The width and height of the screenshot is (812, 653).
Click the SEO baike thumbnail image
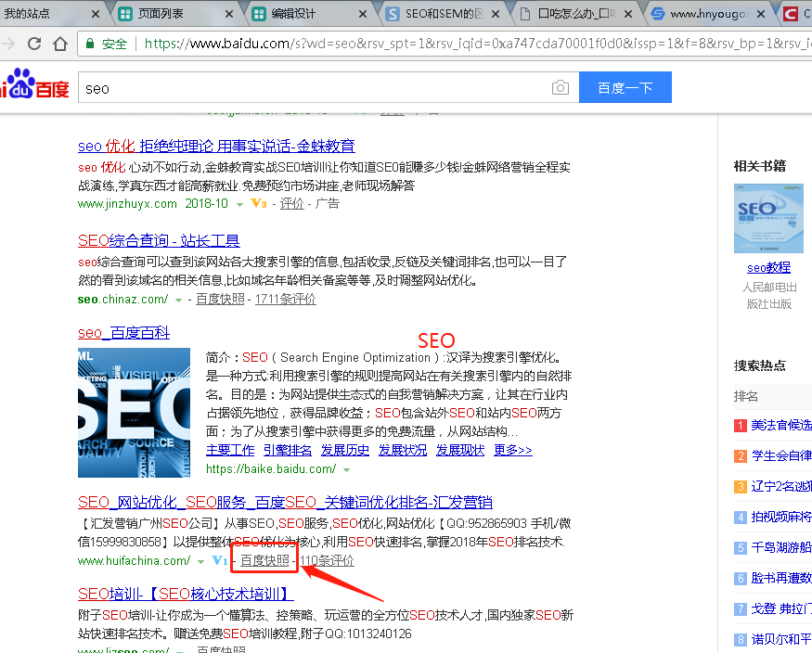(x=135, y=413)
